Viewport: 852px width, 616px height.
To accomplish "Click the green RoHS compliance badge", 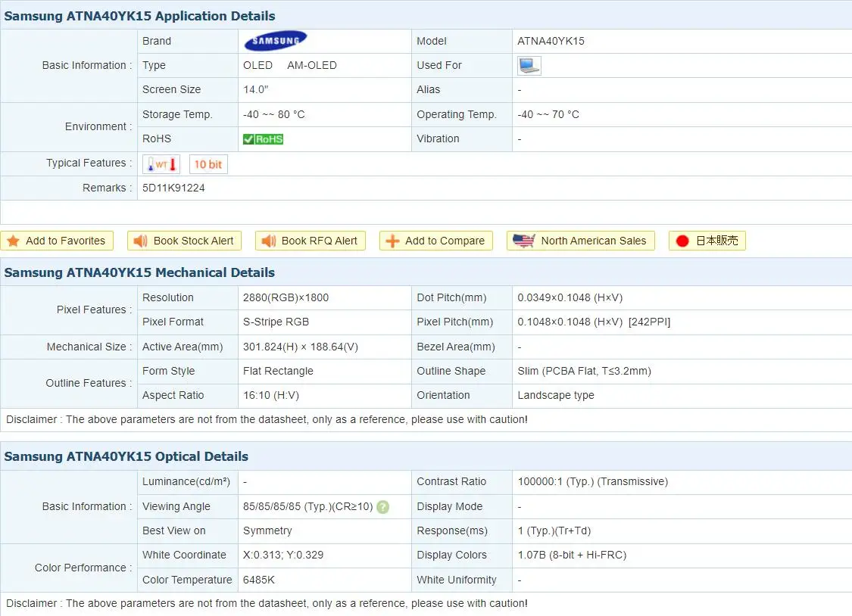I will pos(263,139).
